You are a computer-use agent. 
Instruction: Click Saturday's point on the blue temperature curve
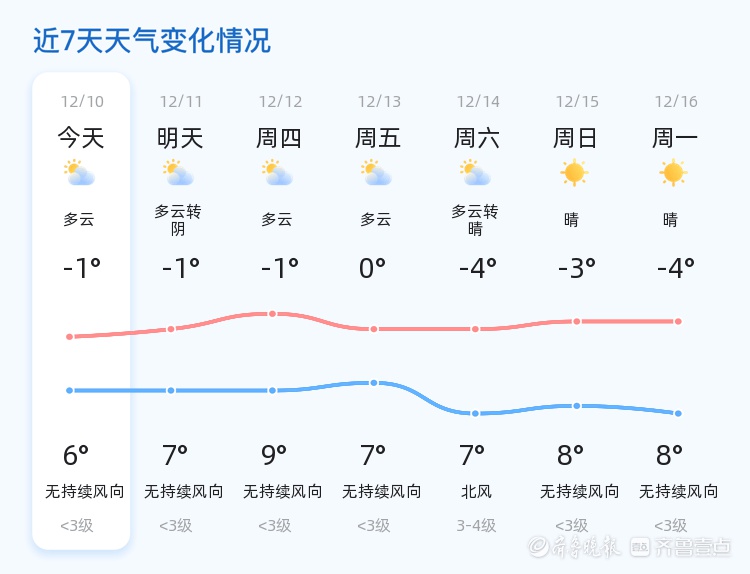(x=476, y=413)
